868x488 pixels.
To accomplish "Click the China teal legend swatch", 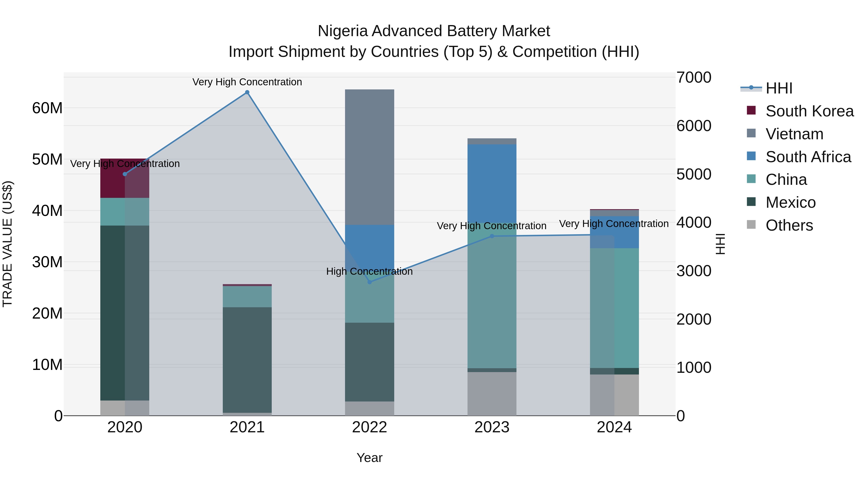I will pyautogui.click(x=751, y=179).
